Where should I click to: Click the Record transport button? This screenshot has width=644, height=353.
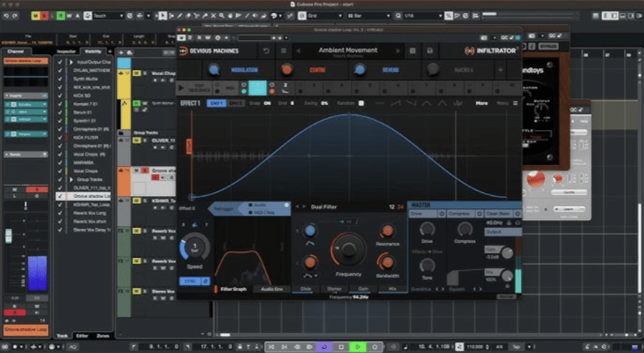click(374, 347)
